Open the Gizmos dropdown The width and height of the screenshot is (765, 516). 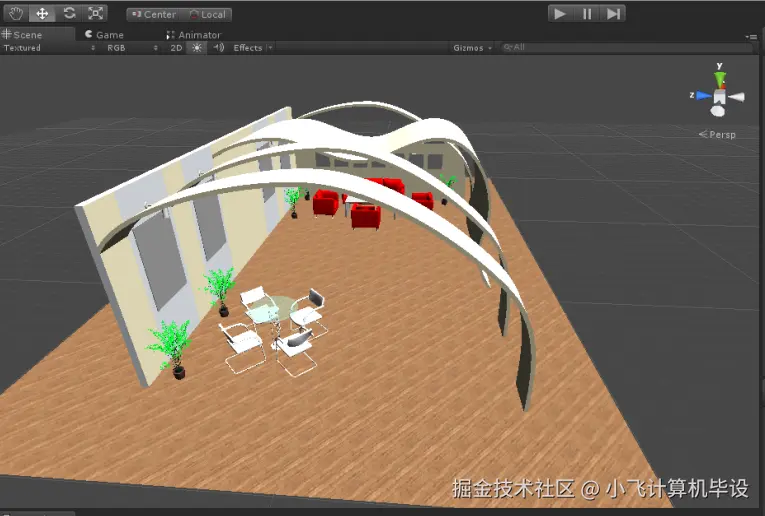pyautogui.click(x=472, y=48)
